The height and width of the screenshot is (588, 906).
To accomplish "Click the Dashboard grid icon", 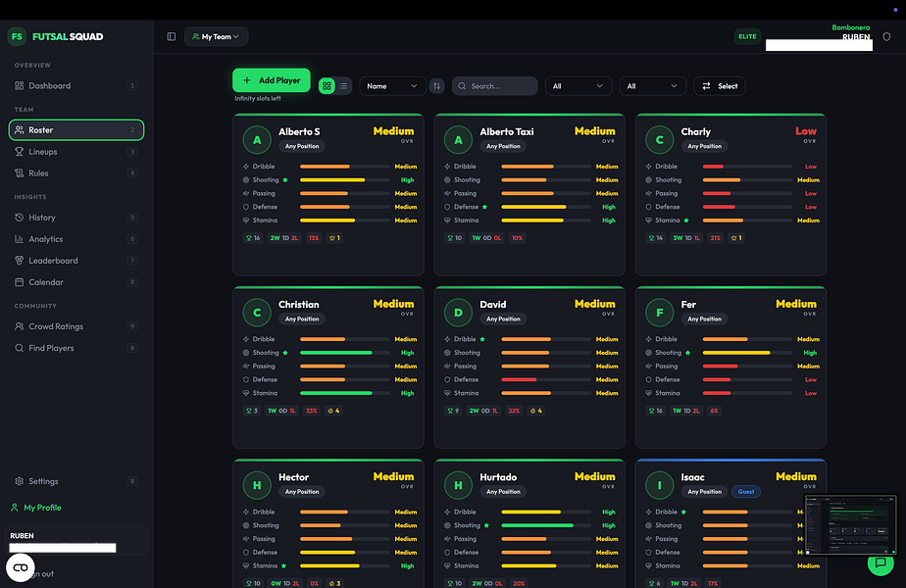I will (x=19, y=85).
